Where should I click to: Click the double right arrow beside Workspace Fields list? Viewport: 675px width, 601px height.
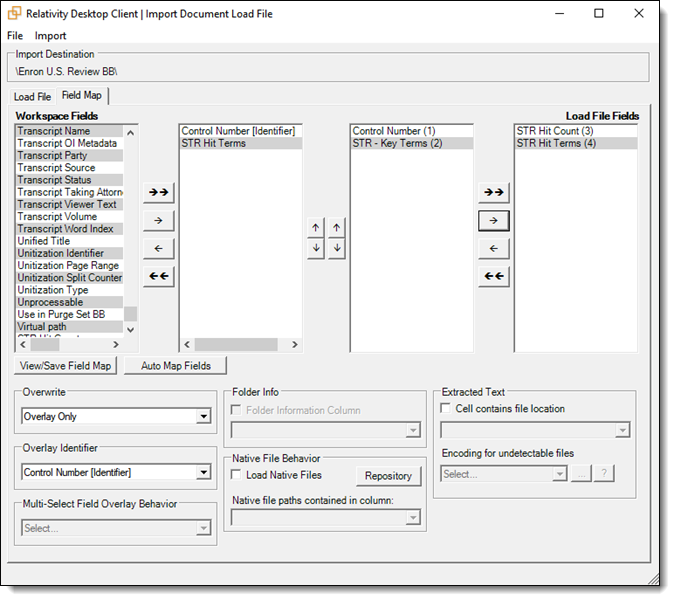[x=158, y=192]
